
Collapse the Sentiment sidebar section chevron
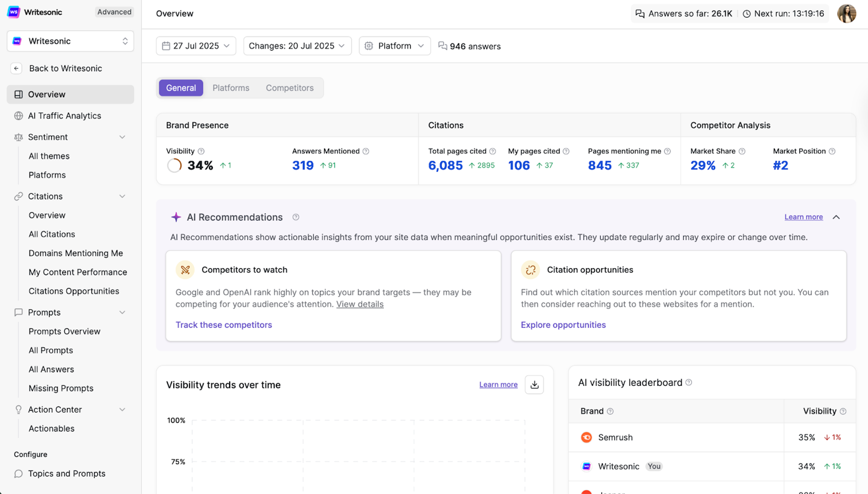coord(122,137)
